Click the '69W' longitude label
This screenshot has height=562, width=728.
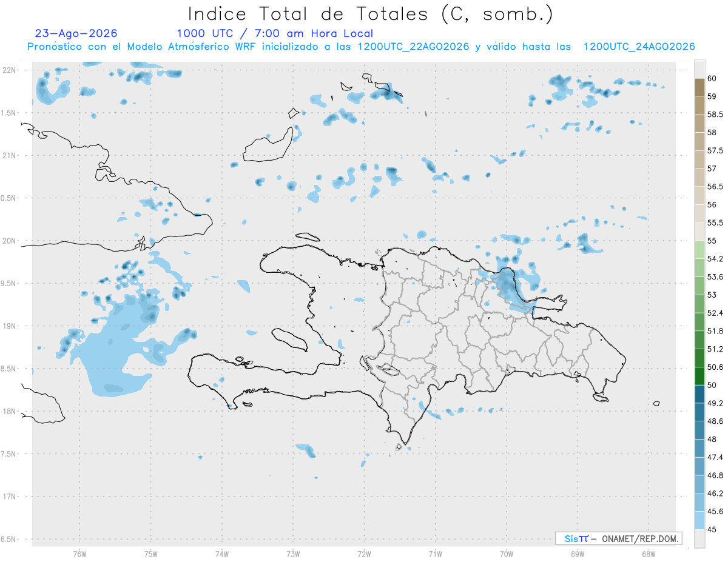[x=578, y=554]
